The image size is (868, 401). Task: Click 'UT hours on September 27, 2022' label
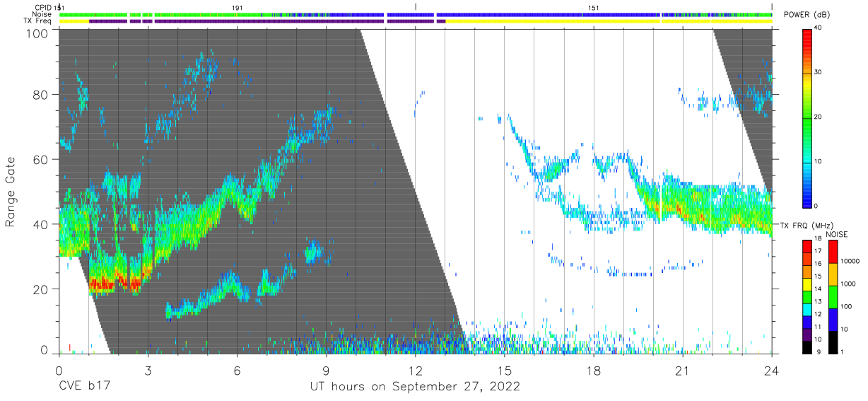click(415, 387)
